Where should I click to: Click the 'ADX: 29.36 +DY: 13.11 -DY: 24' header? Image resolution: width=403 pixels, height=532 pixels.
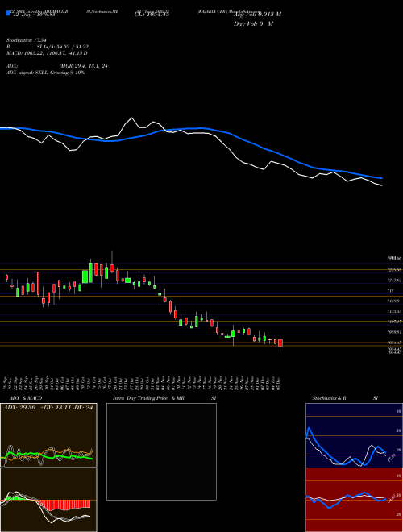[48, 408]
